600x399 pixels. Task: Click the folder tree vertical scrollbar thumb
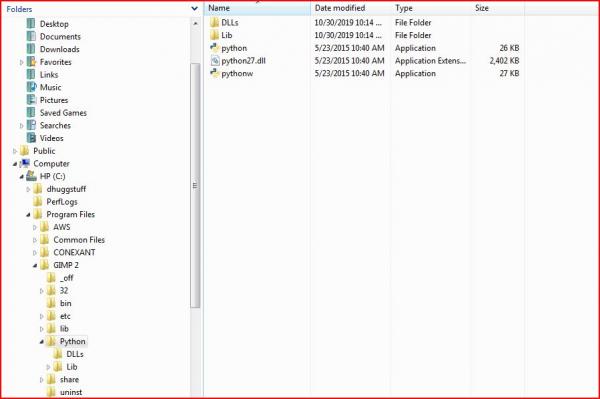[195, 186]
